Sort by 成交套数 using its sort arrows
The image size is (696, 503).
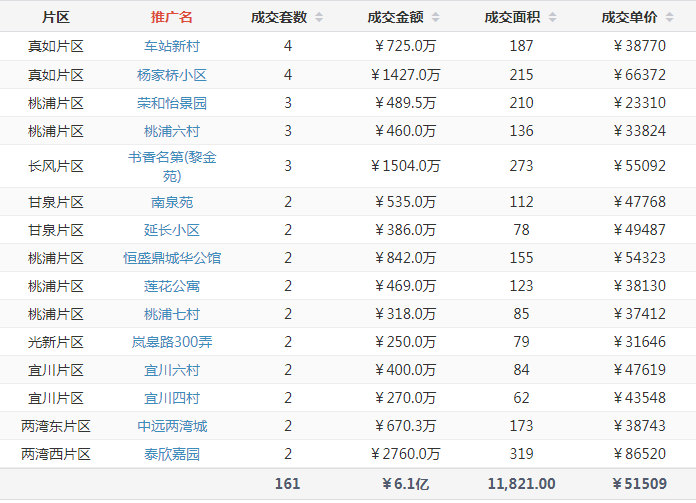coord(319,17)
